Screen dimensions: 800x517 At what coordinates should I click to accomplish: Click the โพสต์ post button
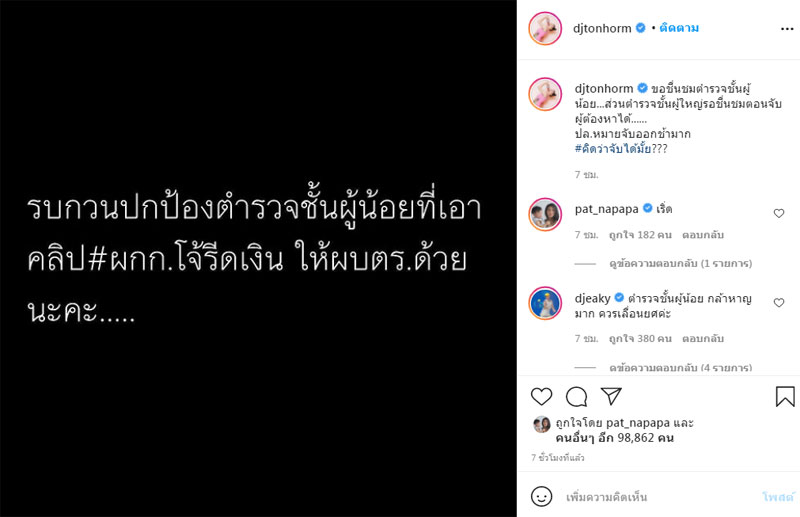click(779, 497)
